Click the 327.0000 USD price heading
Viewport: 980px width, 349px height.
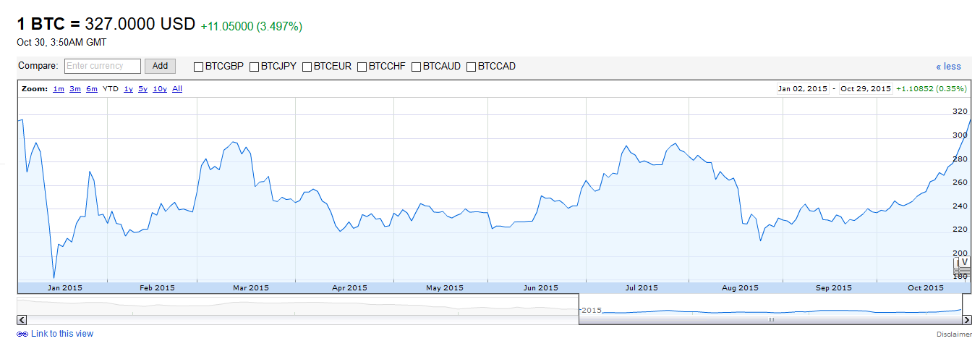coord(140,24)
